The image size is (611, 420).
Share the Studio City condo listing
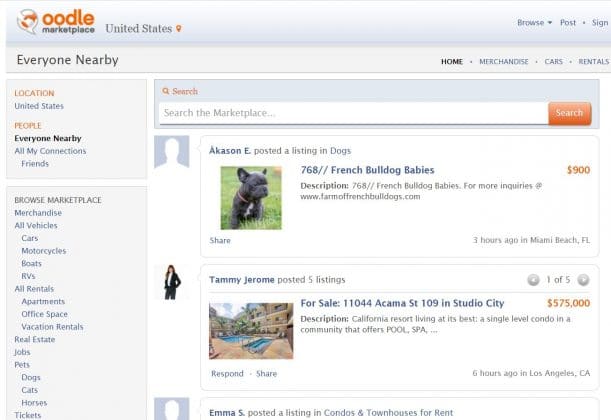pos(267,374)
